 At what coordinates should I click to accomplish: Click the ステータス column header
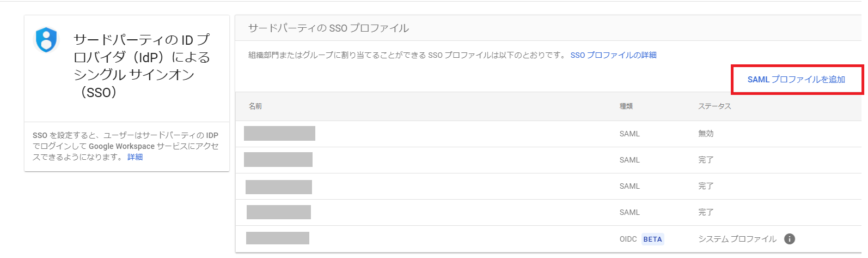[x=714, y=106]
